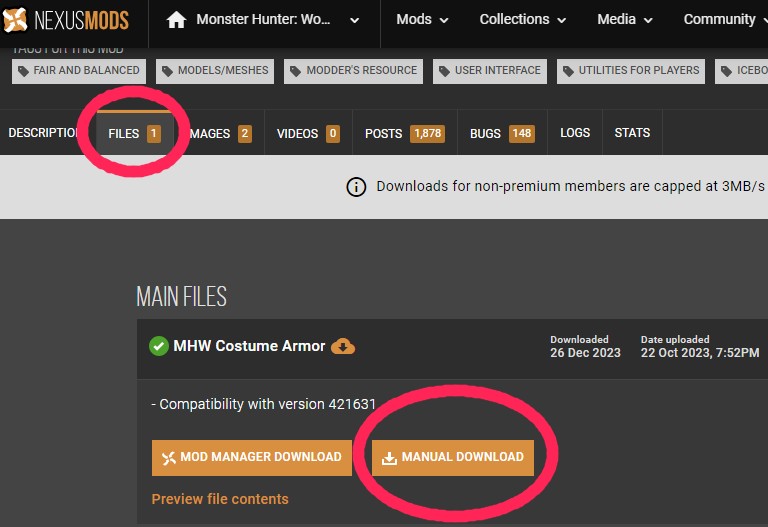Click the info icon beside download cap notice
Screen dimensions: 768x527
[356, 187]
